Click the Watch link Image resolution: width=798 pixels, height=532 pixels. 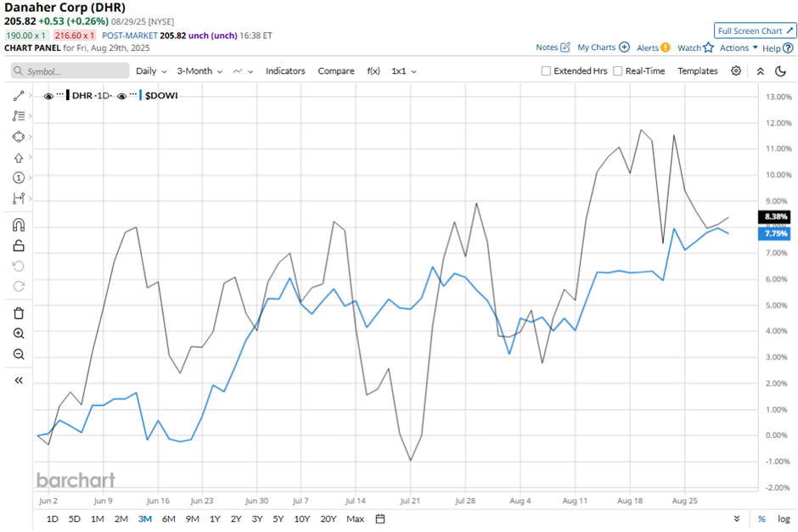[x=689, y=48]
